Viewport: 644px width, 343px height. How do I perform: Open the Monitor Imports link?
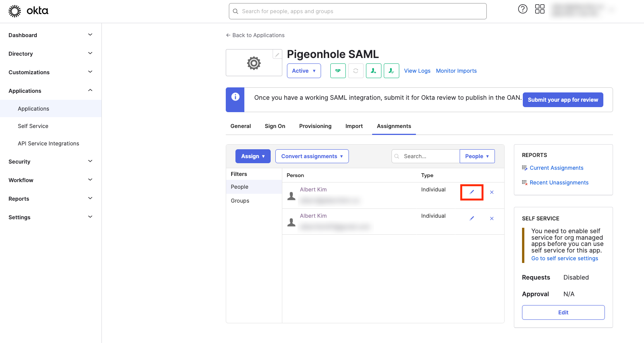pos(456,71)
